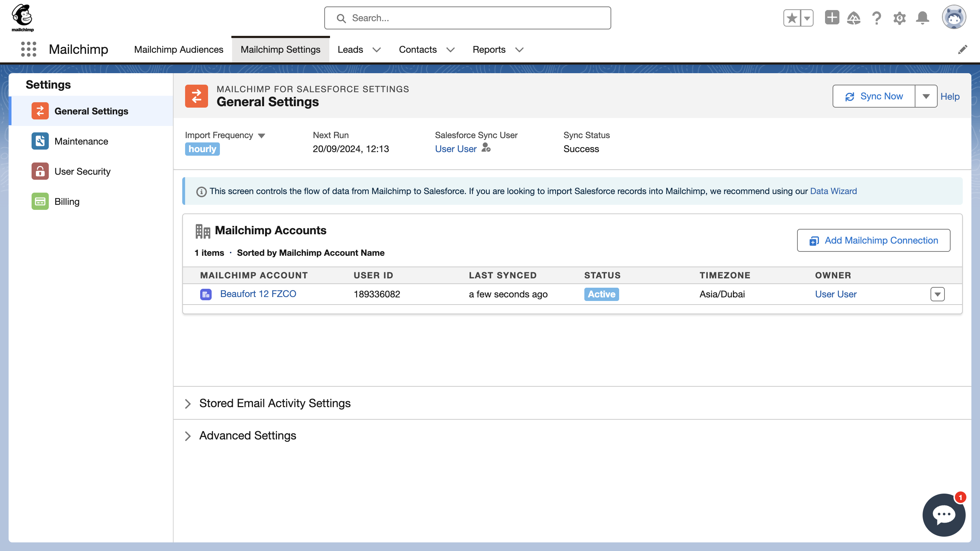Image resolution: width=980 pixels, height=551 pixels.
Task: Open the Beaufort 12 FZCO row dropdown
Action: tap(938, 294)
